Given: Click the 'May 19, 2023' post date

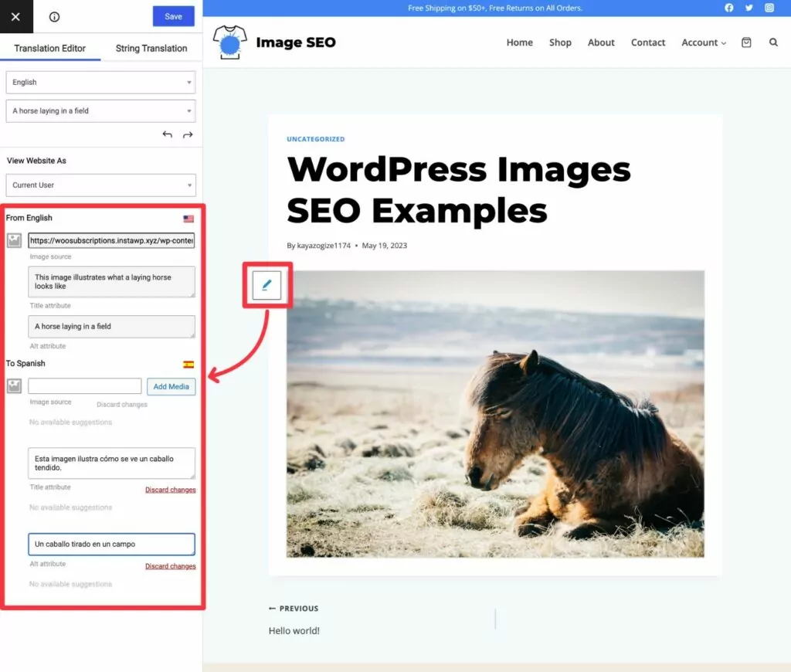Looking at the screenshot, I should coord(385,246).
